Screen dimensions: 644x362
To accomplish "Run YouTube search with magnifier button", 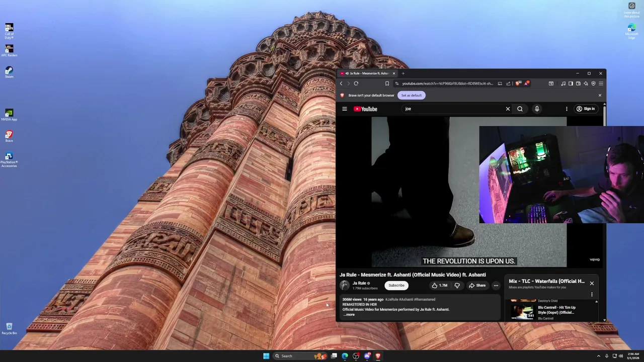I will click(x=520, y=109).
